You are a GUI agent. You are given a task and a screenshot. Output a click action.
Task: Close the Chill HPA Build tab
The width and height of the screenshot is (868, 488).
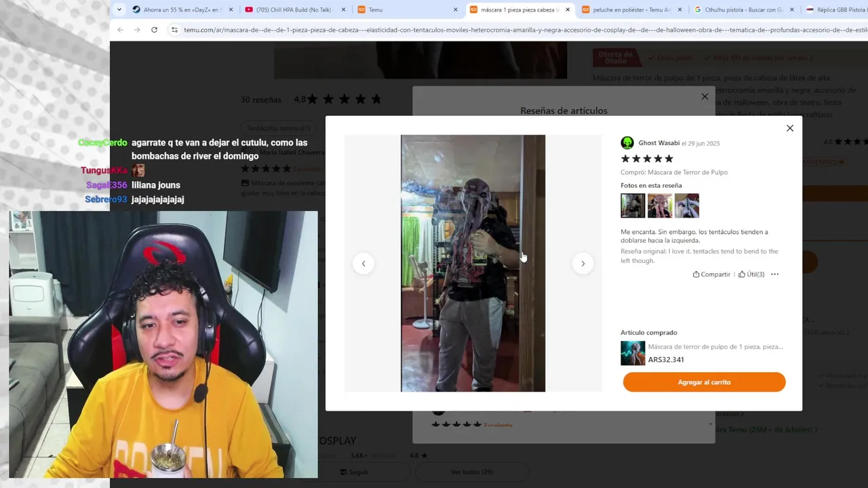click(x=344, y=9)
